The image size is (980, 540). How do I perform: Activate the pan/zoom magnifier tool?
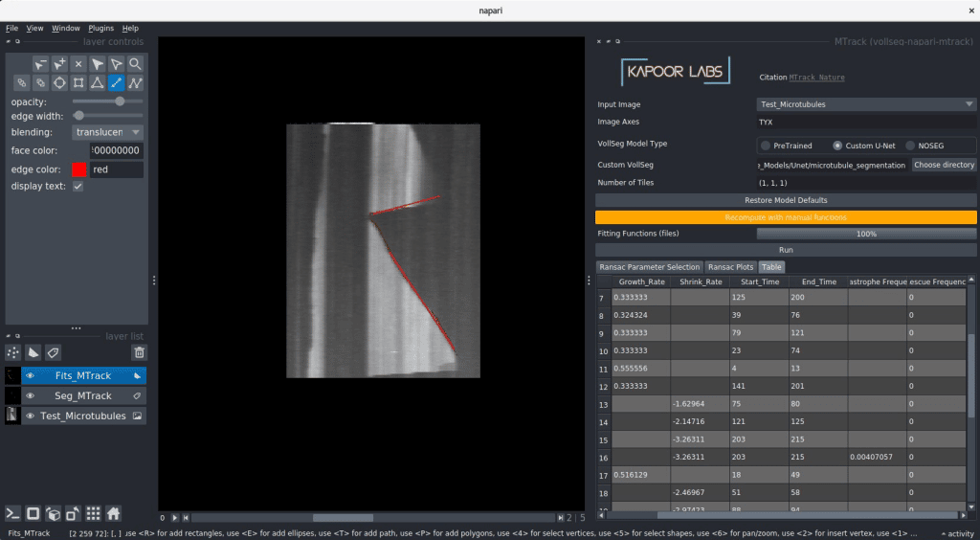[x=135, y=64]
